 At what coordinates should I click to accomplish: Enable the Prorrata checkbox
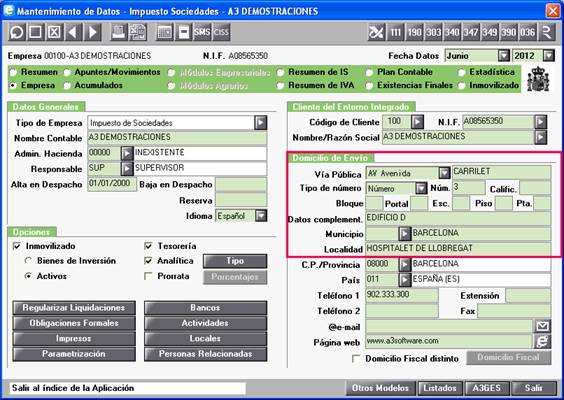coord(148,276)
